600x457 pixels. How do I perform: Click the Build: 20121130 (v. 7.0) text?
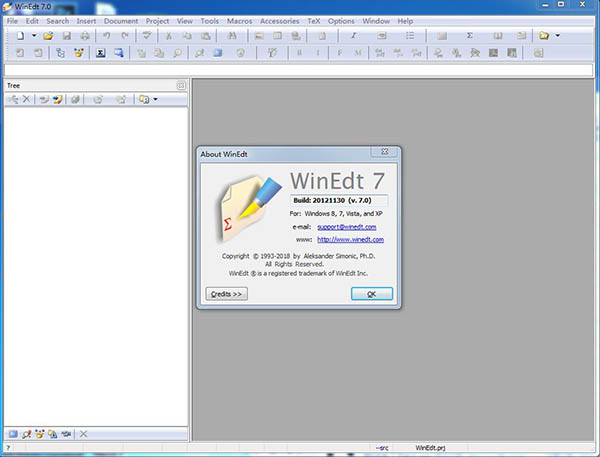(x=333, y=200)
